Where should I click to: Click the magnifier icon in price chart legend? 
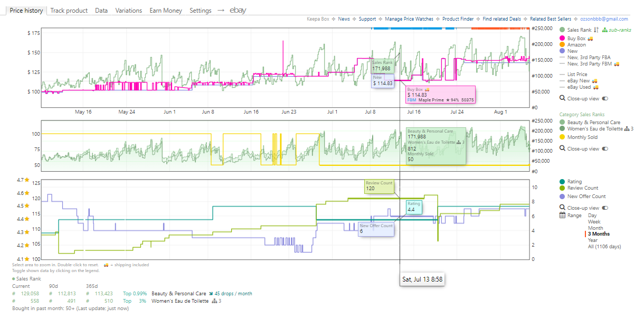pyautogui.click(x=562, y=98)
